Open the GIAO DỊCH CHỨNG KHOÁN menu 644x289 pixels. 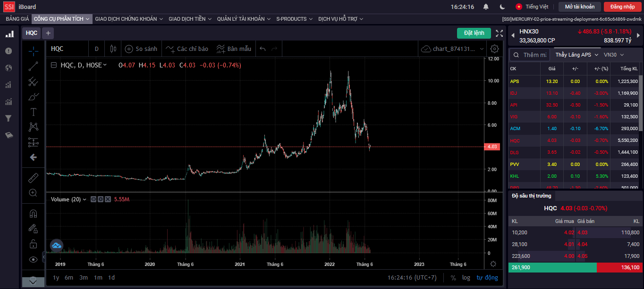(129, 19)
